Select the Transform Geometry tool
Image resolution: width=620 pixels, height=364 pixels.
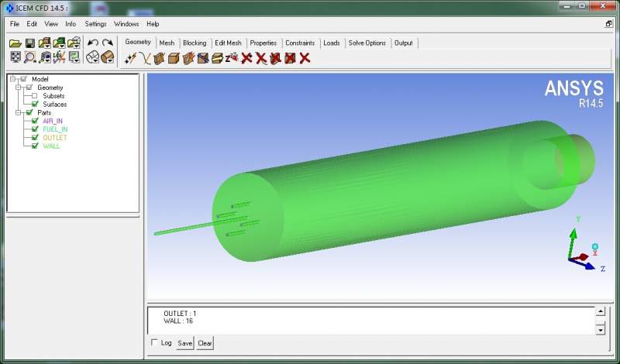(x=217, y=59)
